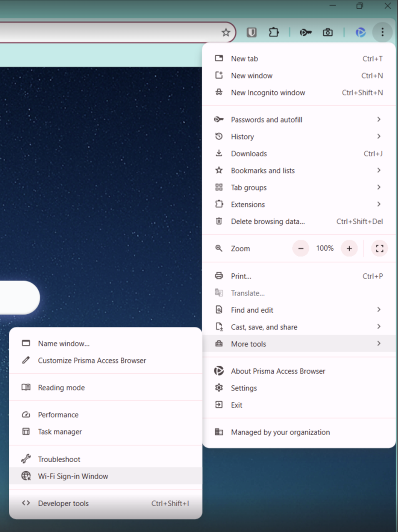
Task: Click the Performance gauge icon
Action: [x=26, y=414]
